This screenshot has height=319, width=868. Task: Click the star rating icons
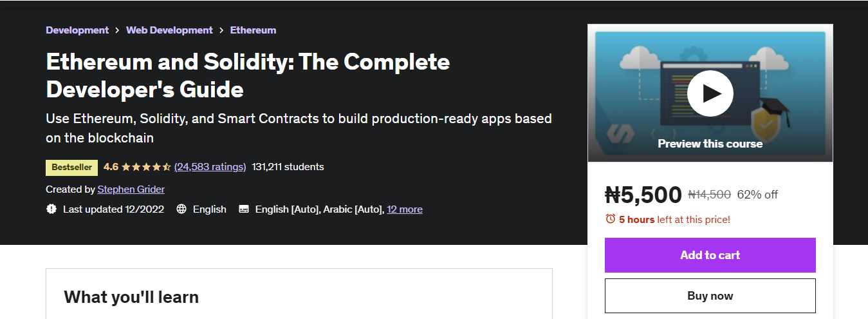[146, 167]
